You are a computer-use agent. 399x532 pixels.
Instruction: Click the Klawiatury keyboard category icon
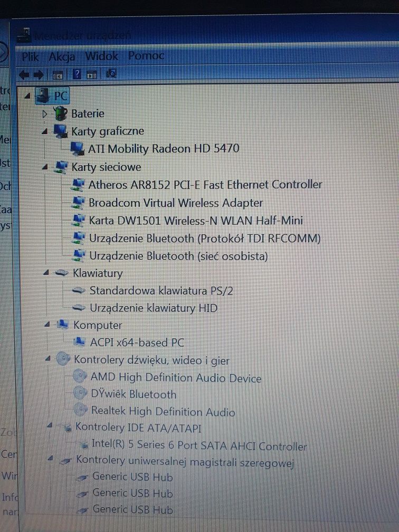point(62,272)
